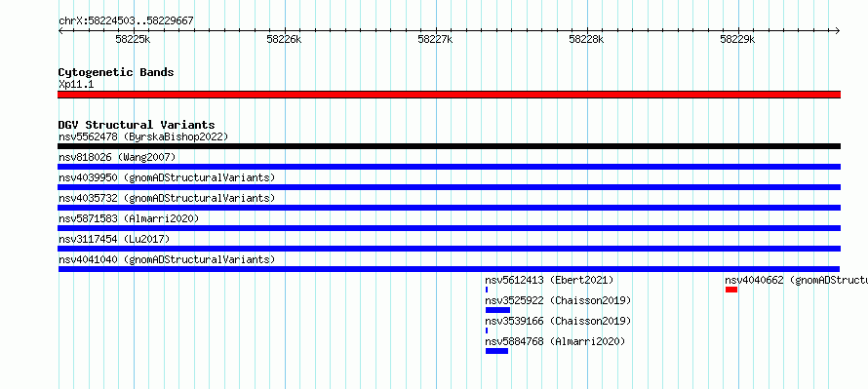The height and width of the screenshot is (389, 868).
Task: Click the 58228k ruler tick label
Action: coord(586,39)
